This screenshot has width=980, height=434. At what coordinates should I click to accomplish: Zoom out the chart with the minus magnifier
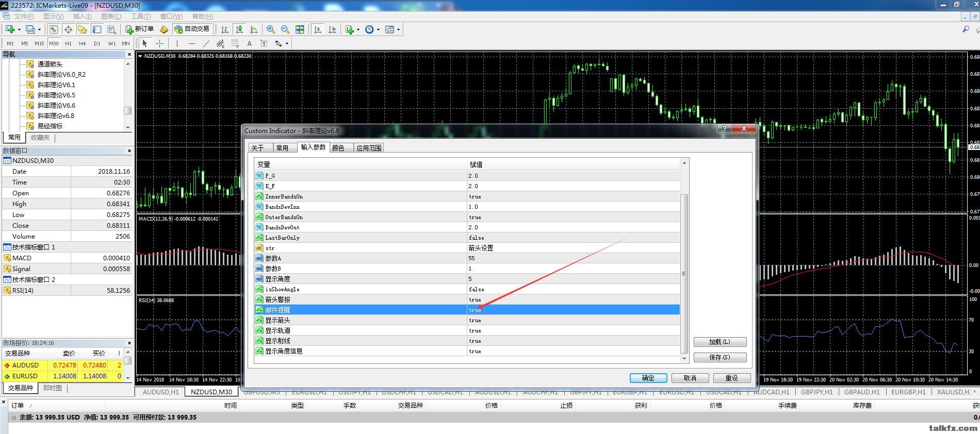click(285, 29)
